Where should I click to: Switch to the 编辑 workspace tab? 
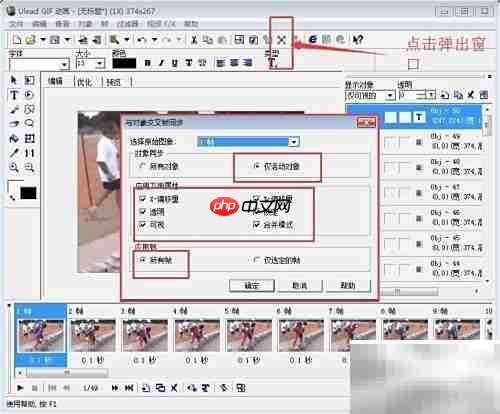[55, 81]
